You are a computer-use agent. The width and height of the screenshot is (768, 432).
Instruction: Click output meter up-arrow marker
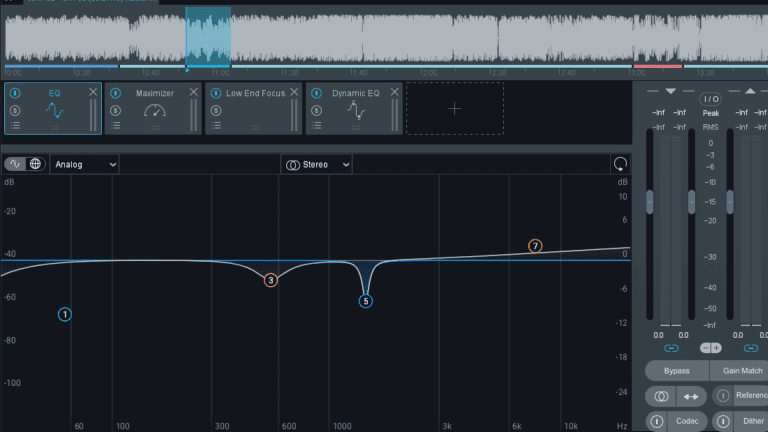[x=750, y=91]
